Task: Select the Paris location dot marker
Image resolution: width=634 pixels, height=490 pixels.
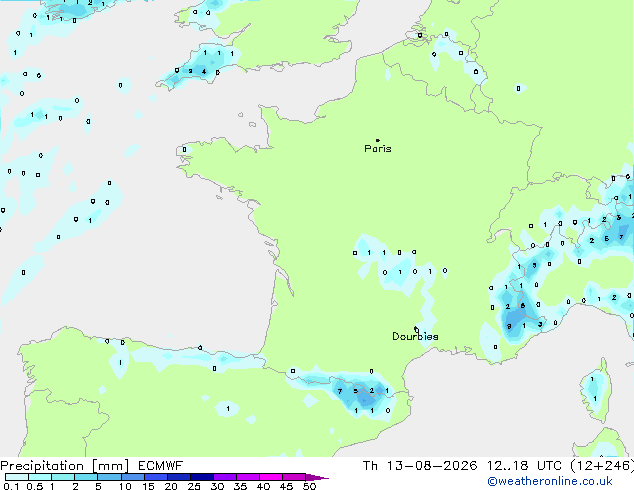Action: point(378,140)
